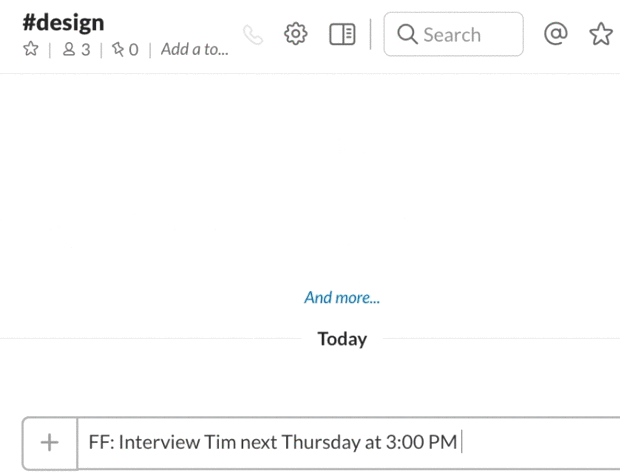Click the magnifying glass search icon
This screenshot has width=620, height=474.
[407, 35]
